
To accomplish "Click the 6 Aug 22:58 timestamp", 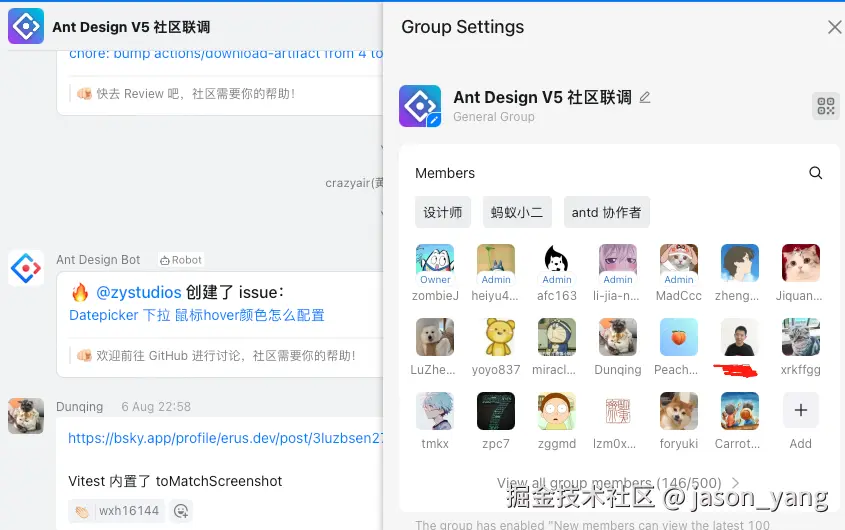I will [156, 407].
